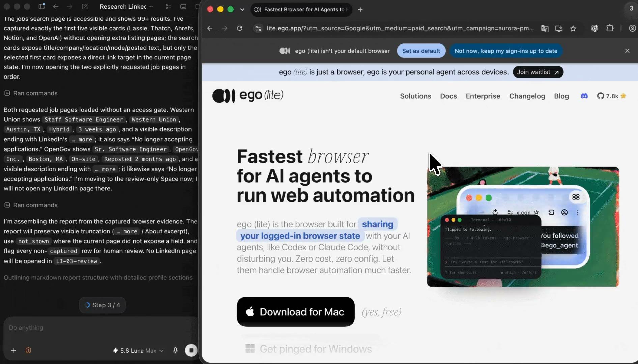
Task: Download ego (lite) for Mac
Action: pyautogui.click(x=296, y=312)
